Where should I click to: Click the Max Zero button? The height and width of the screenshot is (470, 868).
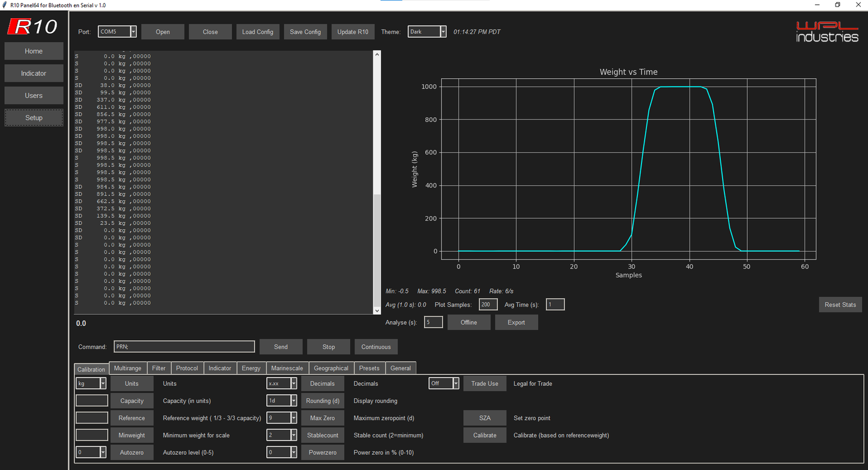coord(323,418)
